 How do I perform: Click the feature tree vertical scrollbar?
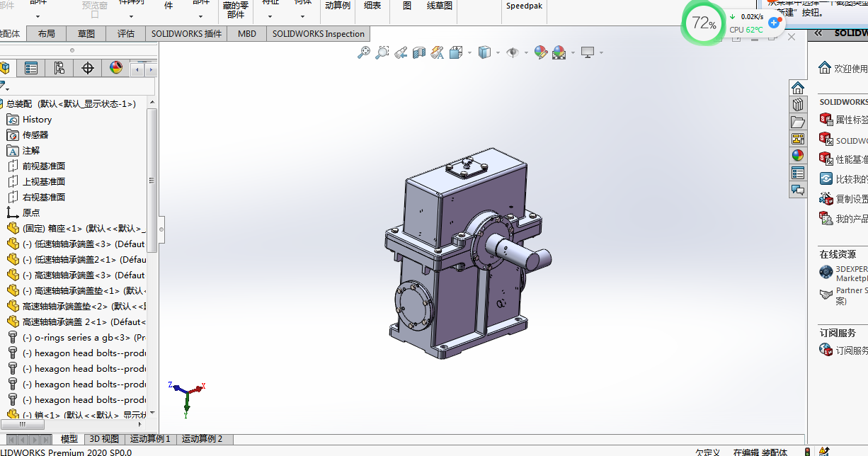pyautogui.click(x=152, y=181)
